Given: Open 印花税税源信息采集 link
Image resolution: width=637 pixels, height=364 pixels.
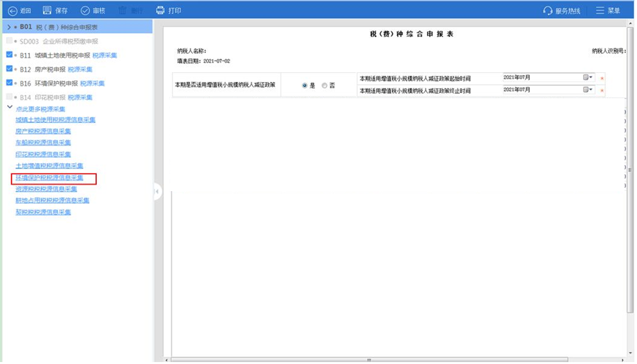Looking at the screenshot, I should 43,154.
